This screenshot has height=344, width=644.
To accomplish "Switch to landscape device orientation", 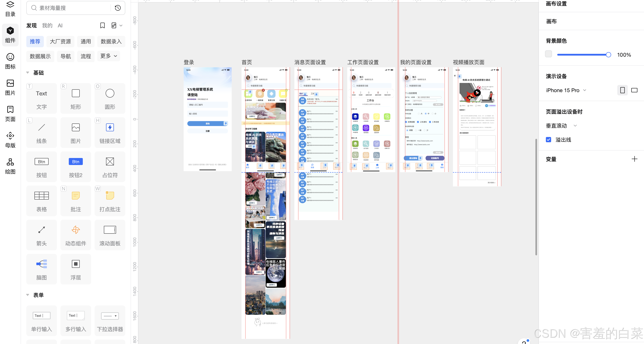I will (634, 90).
